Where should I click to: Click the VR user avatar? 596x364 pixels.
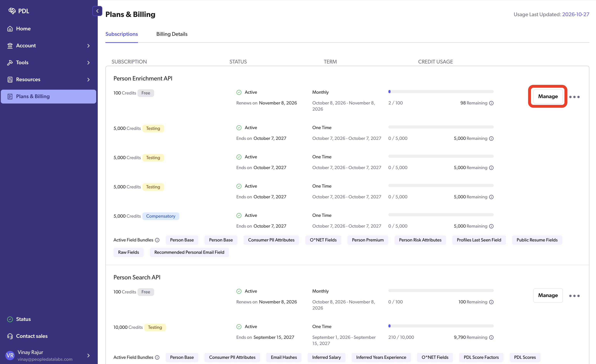[10, 356]
